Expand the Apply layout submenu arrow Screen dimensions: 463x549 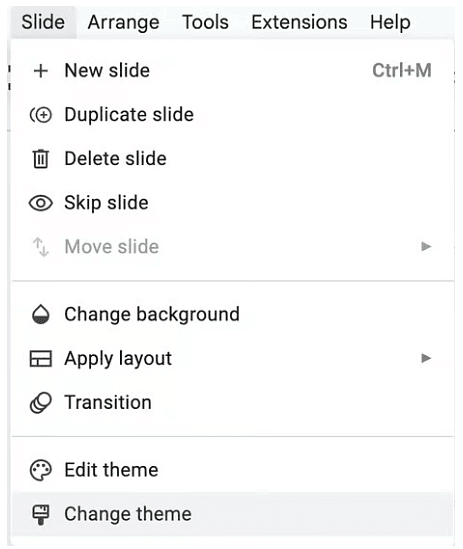tap(426, 358)
